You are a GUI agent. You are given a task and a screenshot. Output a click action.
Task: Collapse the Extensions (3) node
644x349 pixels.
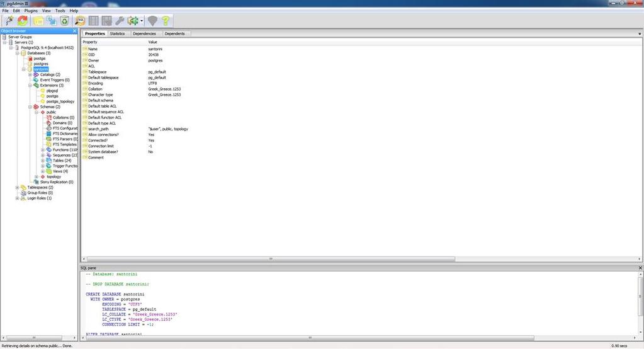pos(30,86)
